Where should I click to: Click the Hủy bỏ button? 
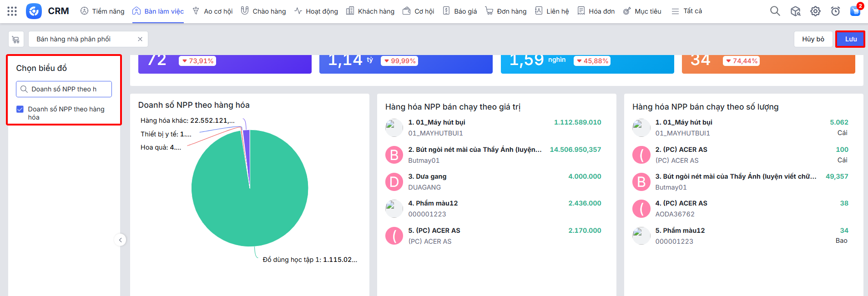pyautogui.click(x=813, y=39)
